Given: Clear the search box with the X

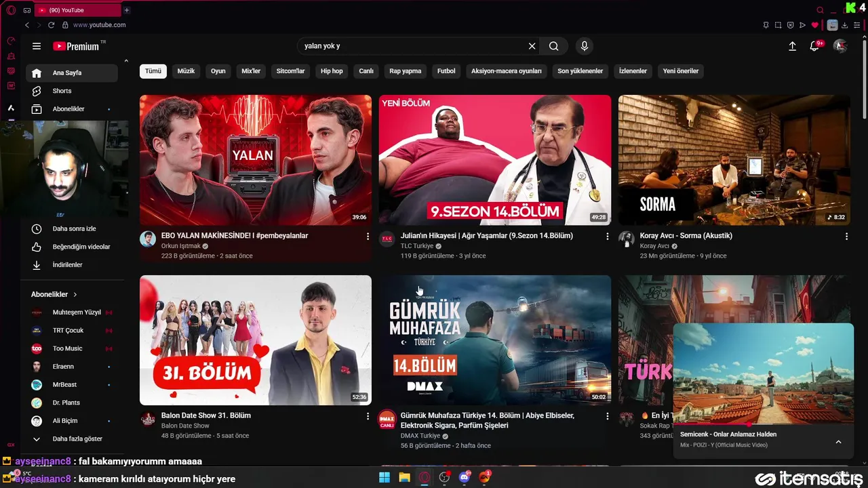Looking at the screenshot, I should coord(532,46).
